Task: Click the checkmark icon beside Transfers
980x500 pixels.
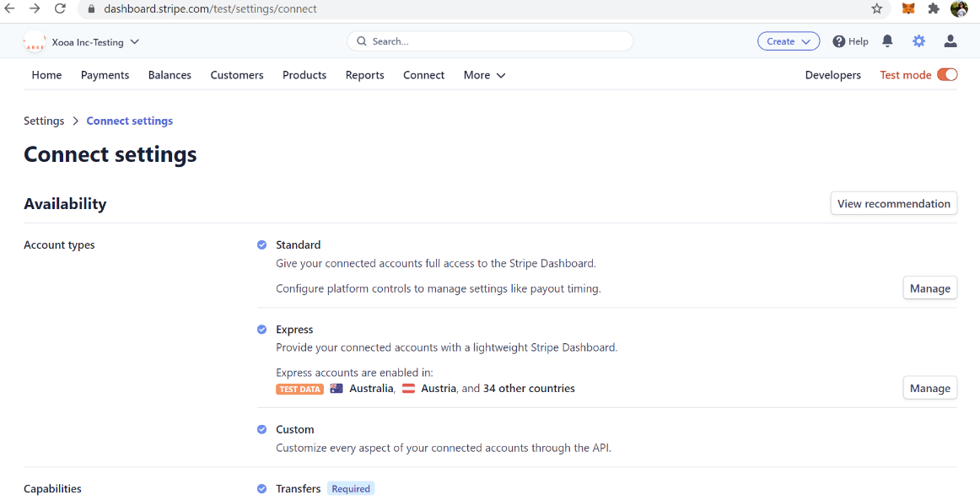Action: point(262,489)
